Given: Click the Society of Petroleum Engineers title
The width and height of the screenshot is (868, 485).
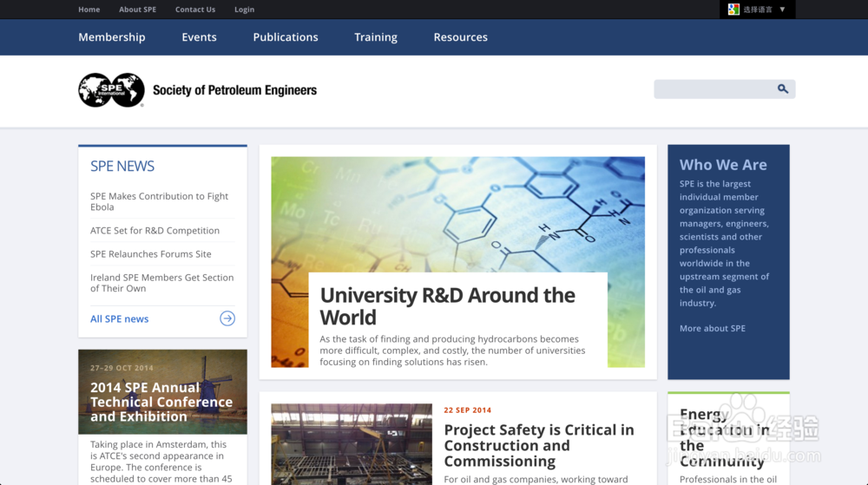Looking at the screenshot, I should point(234,90).
